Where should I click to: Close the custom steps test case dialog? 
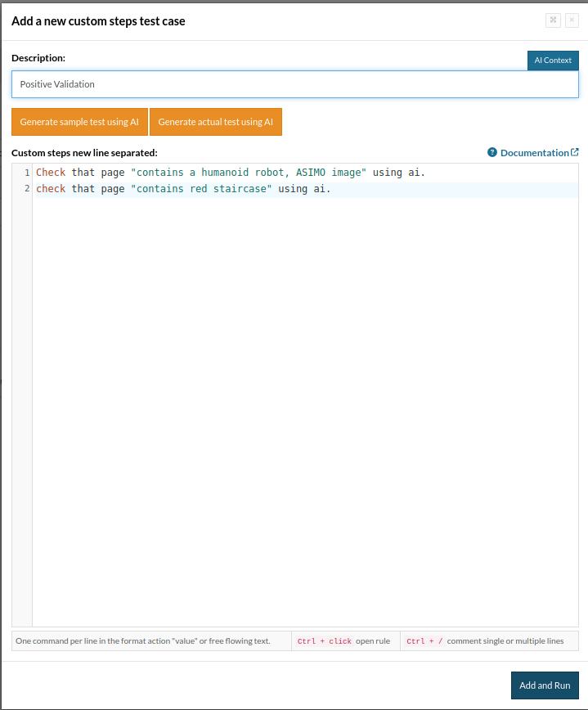pyautogui.click(x=572, y=20)
